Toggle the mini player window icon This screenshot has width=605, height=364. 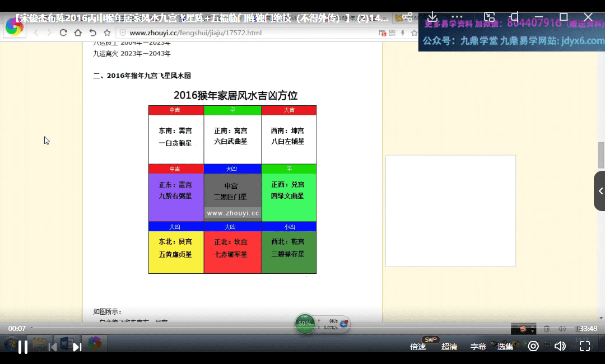point(514,17)
